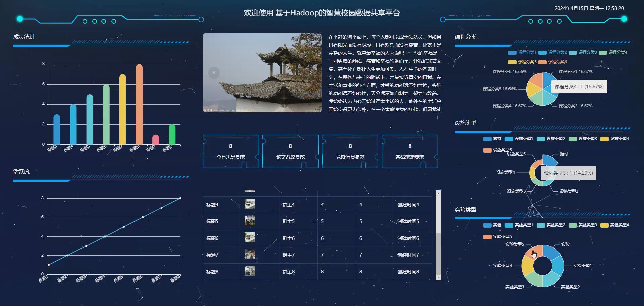The height and width of the screenshot is (306, 644).
Task: Toggle 课程分类2 in the 课程分类 legend
Action: (552, 52)
